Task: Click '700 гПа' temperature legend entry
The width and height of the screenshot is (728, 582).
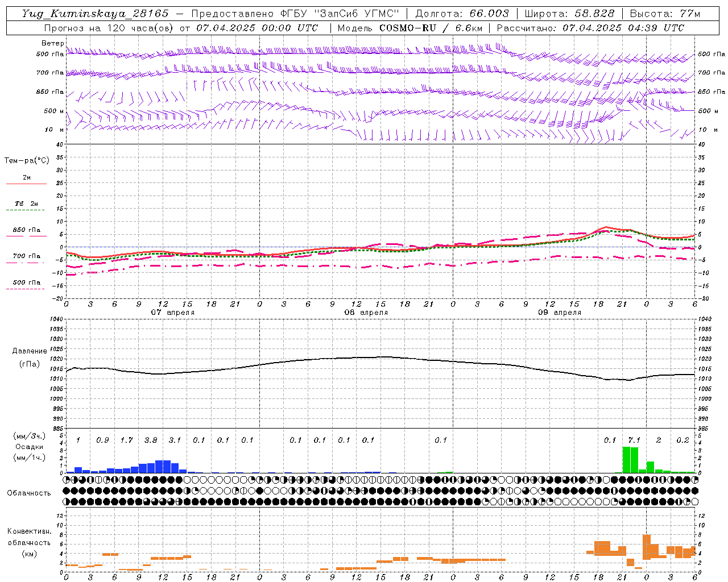Action: [26, 256]
